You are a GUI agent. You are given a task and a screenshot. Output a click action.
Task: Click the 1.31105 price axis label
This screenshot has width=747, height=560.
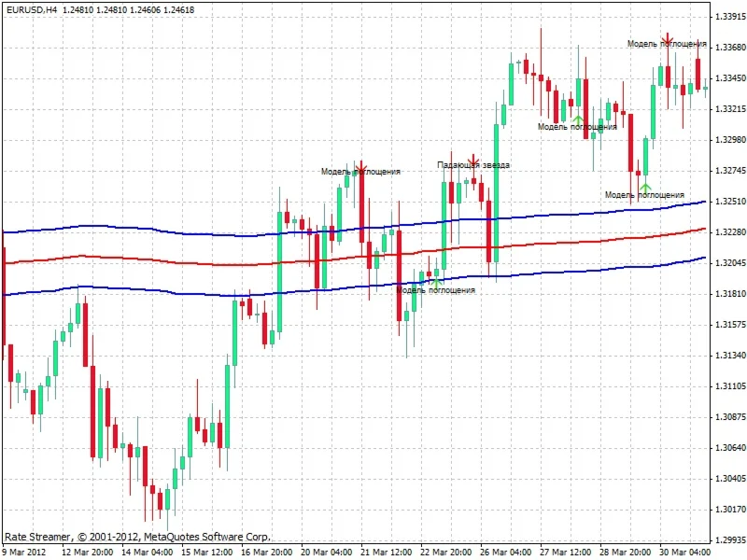click(x=730, y=386)
